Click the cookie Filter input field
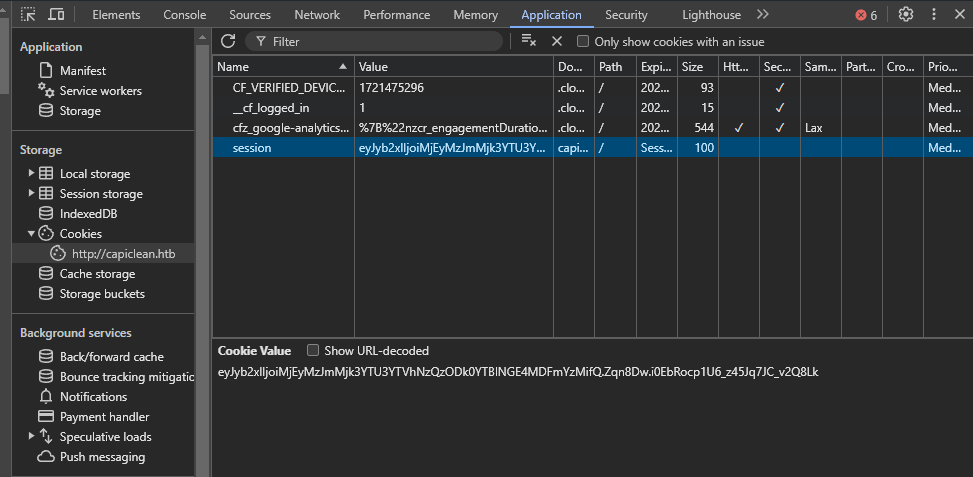Image resolution: width=973 pixels, height=477 pixels. pos(380,42)
